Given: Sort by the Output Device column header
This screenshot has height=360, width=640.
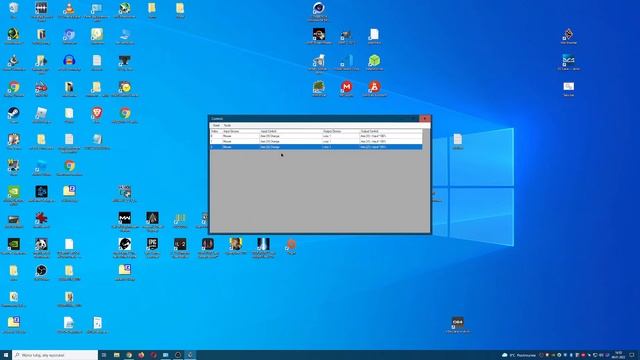Looking at the screenshot, I should click(341, 131).
